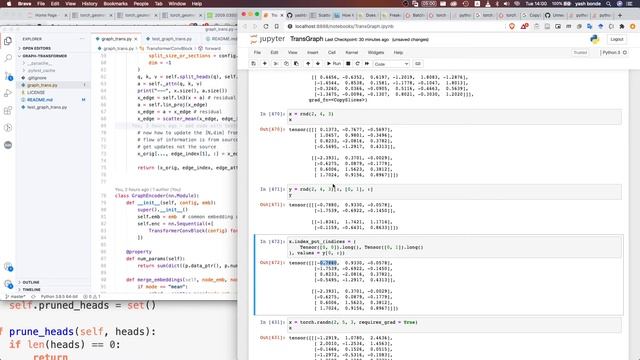
Task: Open the Jupyter Kernel menu
Action: pyautogui.click(x=351, y=53)
